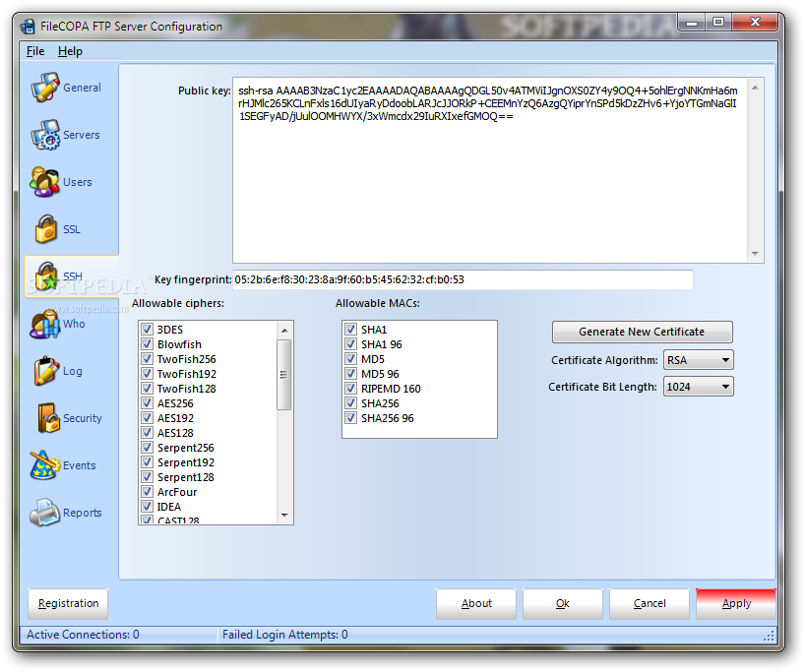Image resolution: width=805 pixels, height=672 pixels.
Task: Click the Allowable MACs: label
Action: point(377,303)
